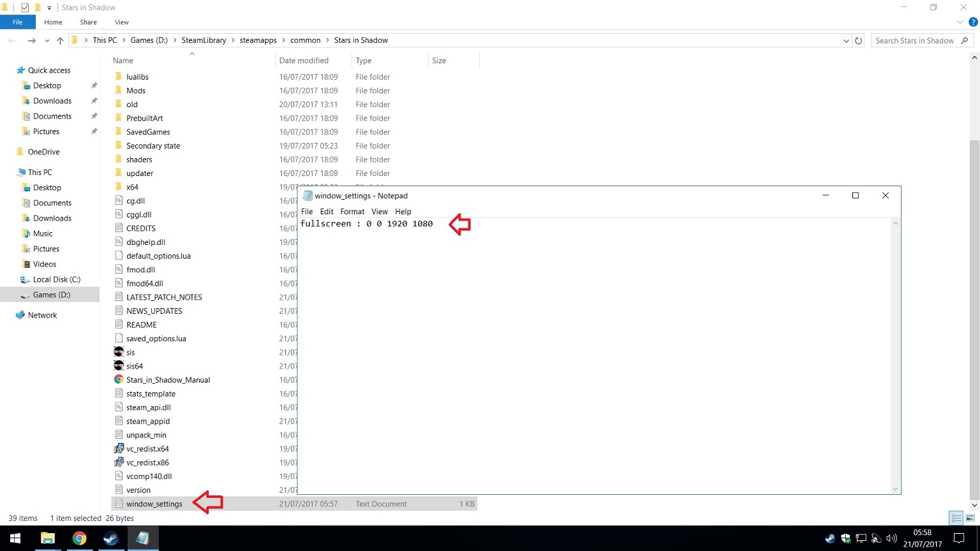This screenshot has width=980, height=551.
Task: Go up one folder level
Action: (x=60, y=41)
